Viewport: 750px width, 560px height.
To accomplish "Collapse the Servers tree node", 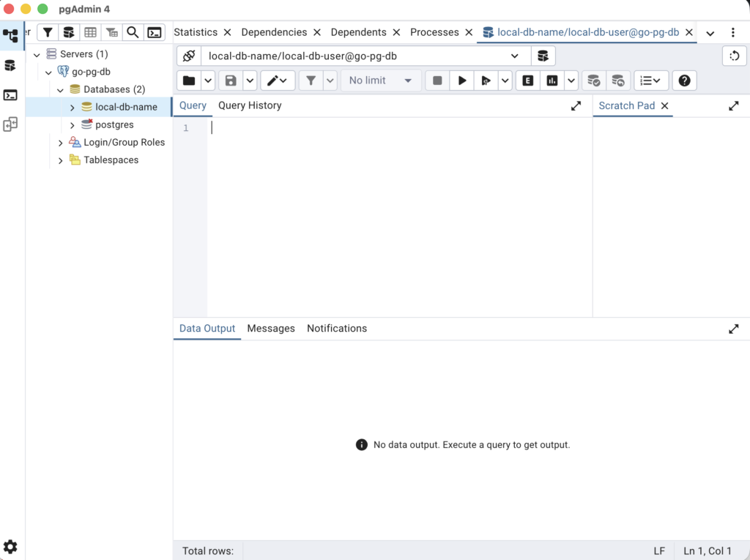I will click(x=37, y=55).
